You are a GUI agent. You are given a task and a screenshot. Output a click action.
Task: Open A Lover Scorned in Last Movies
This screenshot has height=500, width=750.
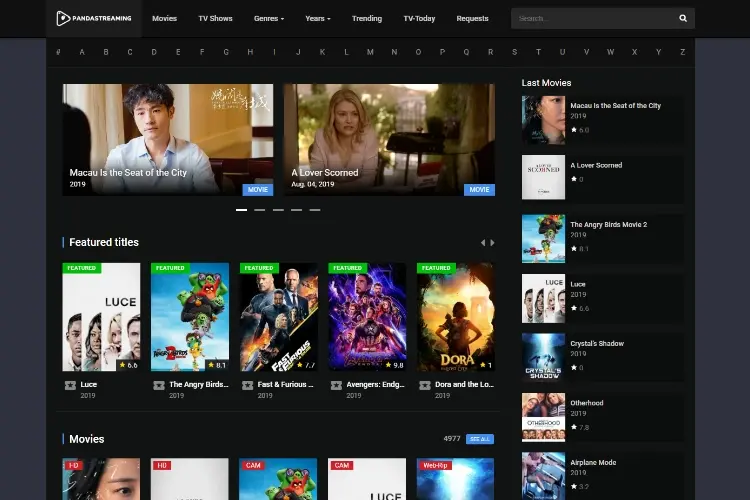pyautogui.click(x=596, y=166)
